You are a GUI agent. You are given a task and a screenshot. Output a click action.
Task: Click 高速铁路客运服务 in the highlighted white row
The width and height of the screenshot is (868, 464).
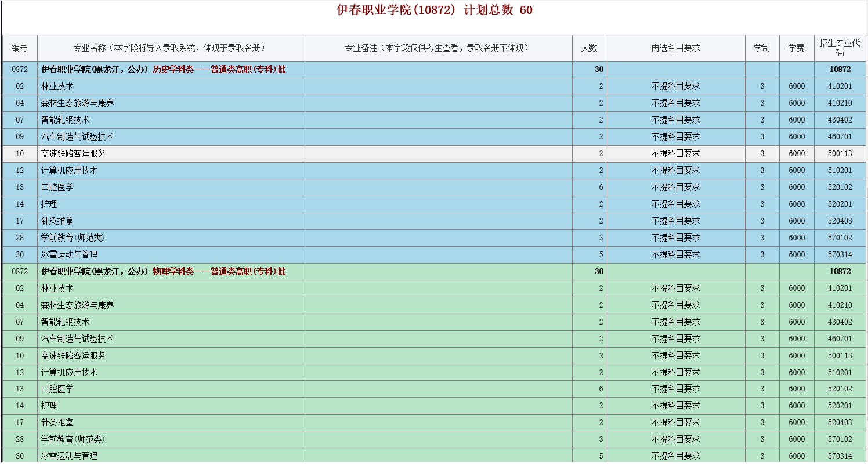click(x=74, y=154)
